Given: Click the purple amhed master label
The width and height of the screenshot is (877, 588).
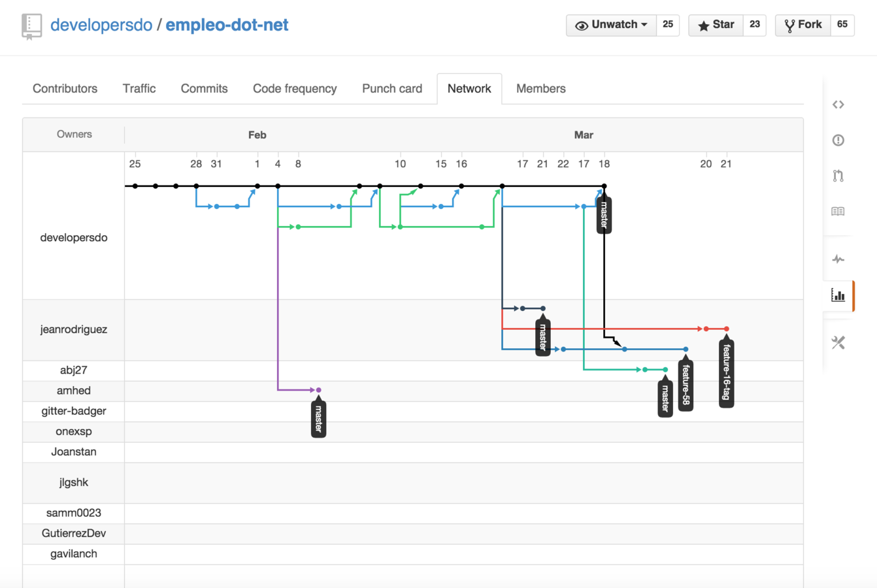Looking at the screenshot, I should tap(318, 418).
